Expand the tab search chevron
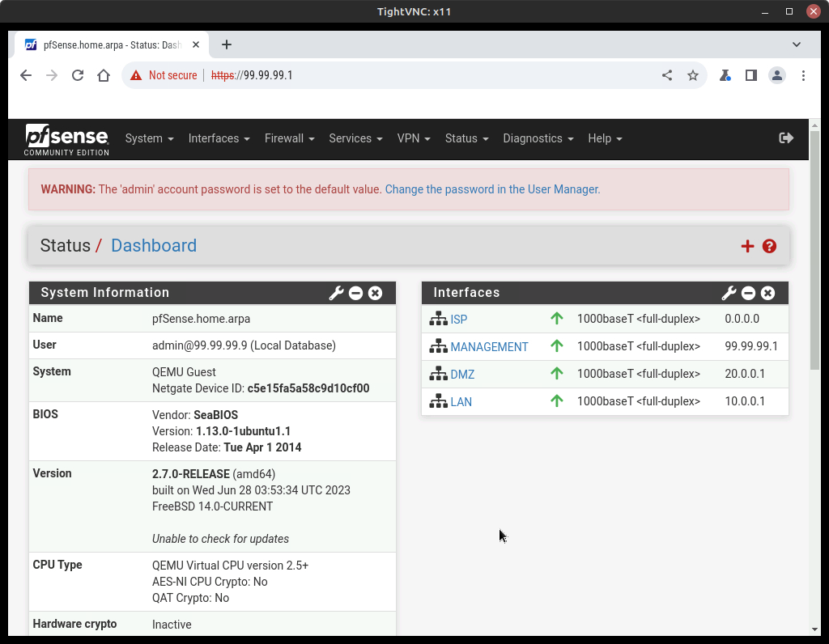Viewport: 829px width, 644px height. point(797,44)
